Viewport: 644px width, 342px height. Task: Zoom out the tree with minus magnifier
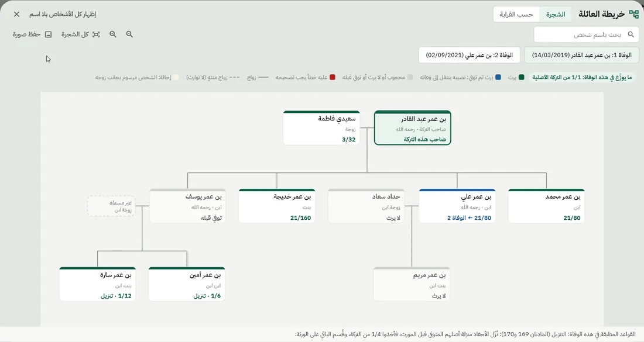pyautogui.click(x=129, y=34)
